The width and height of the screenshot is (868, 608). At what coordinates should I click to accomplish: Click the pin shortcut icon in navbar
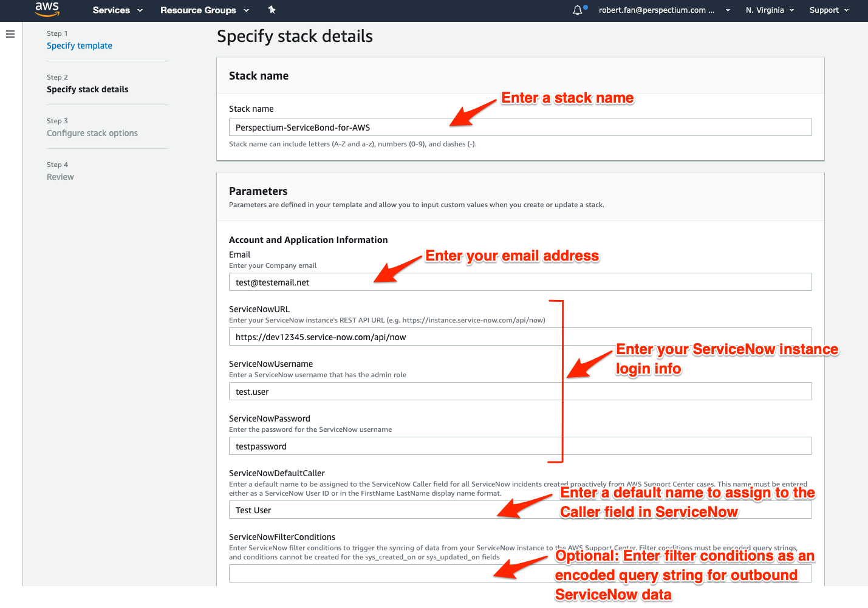click(x=272, y=10)
